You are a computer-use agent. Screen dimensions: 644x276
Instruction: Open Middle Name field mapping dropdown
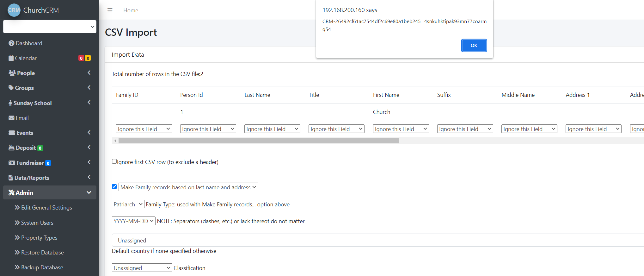tap(529, 129)
